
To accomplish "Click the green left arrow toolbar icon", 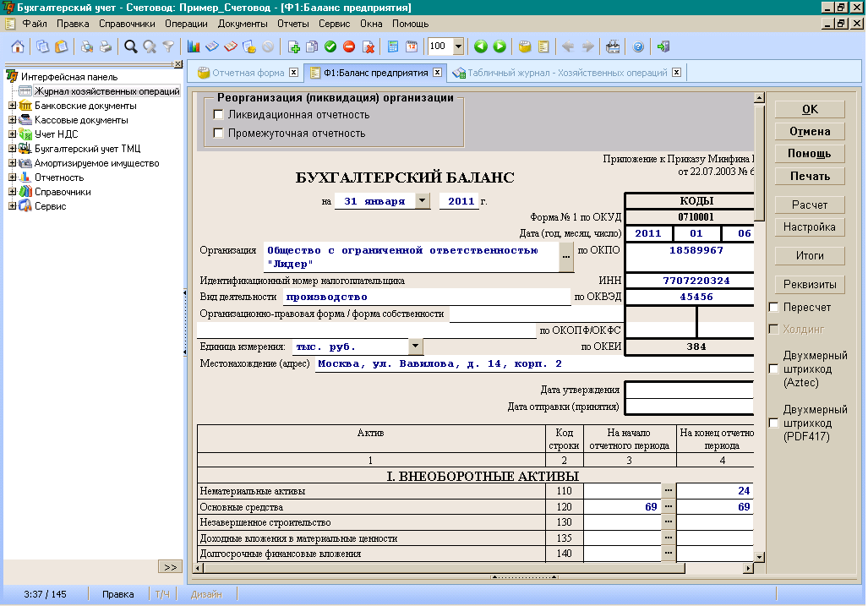I will (480, 46).
